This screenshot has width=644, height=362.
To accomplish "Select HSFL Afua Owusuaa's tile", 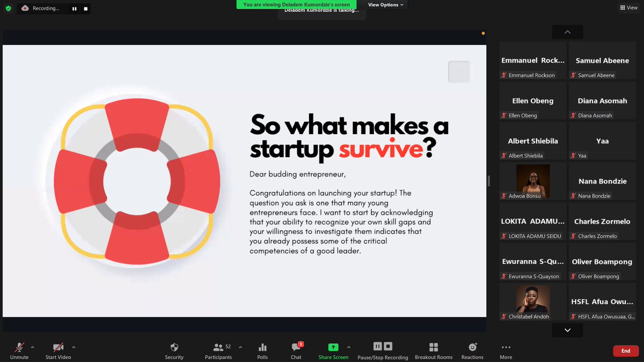I will click(602, 302).
